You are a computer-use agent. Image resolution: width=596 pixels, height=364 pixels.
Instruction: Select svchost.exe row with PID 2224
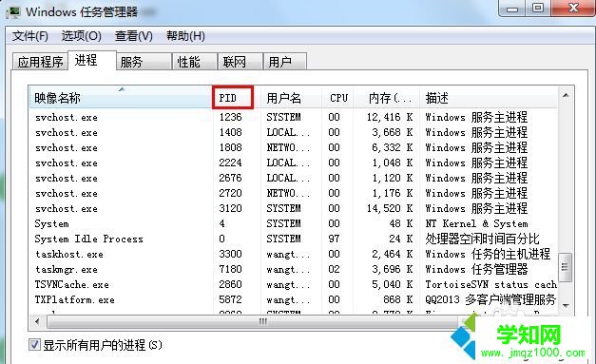[x=294, y=163]
